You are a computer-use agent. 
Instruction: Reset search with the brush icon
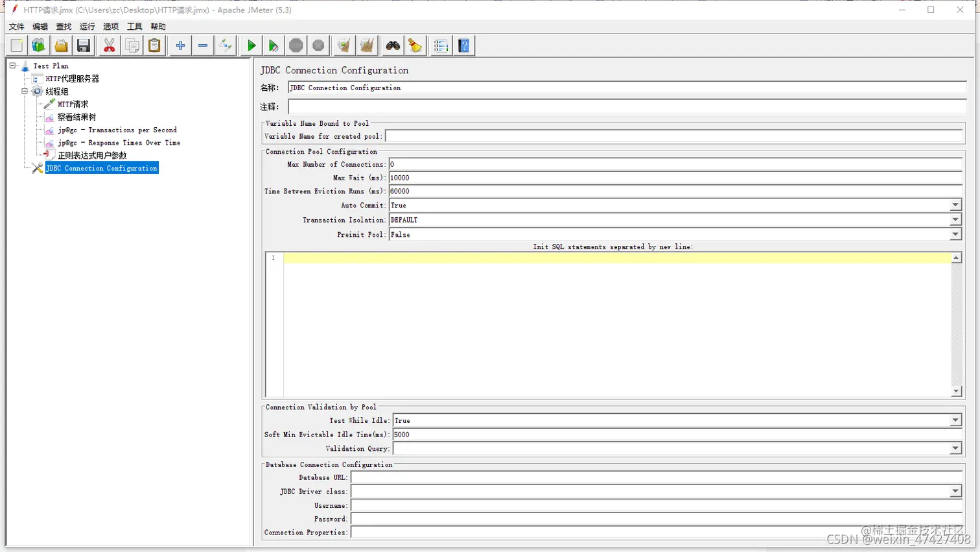tap(415, 45)
